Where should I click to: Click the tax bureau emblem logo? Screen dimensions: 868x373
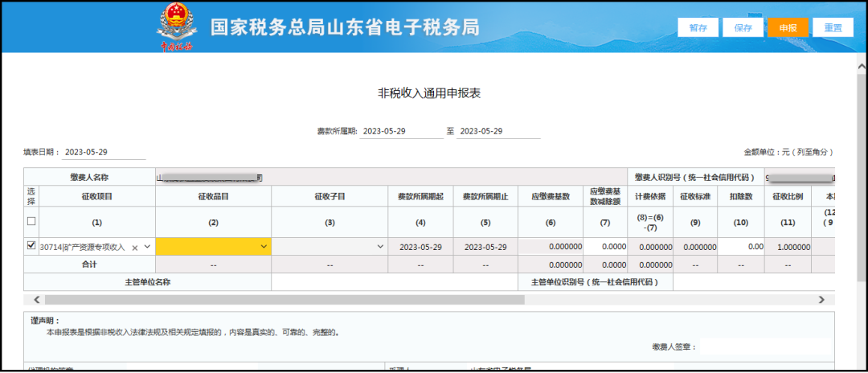coord(176,27)
